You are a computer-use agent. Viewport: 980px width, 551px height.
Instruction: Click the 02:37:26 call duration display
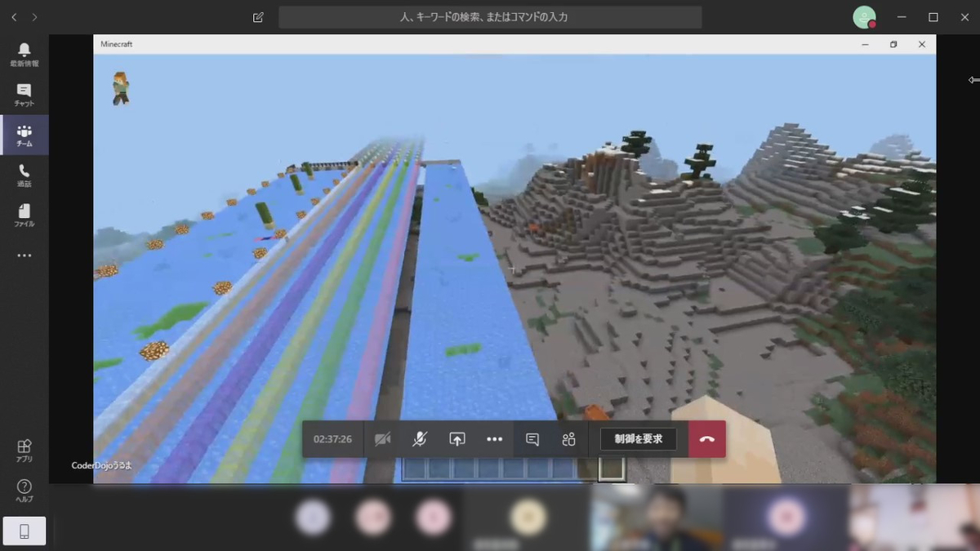tap(332, 438)
